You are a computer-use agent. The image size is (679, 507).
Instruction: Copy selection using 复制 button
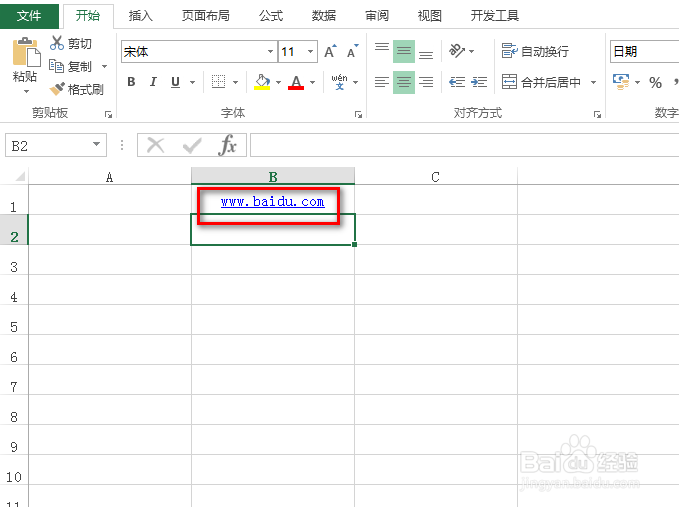71,66
